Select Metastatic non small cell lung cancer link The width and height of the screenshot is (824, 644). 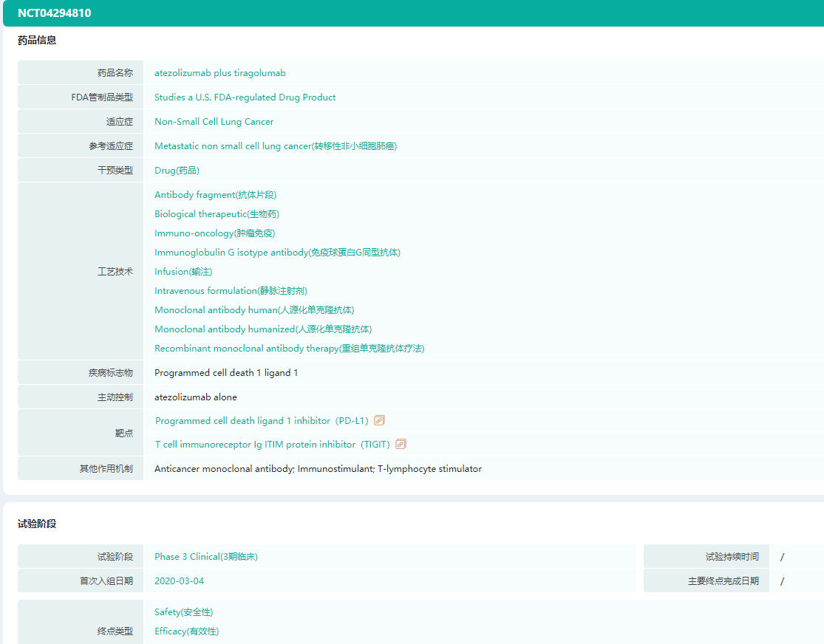tap(275, 146)
